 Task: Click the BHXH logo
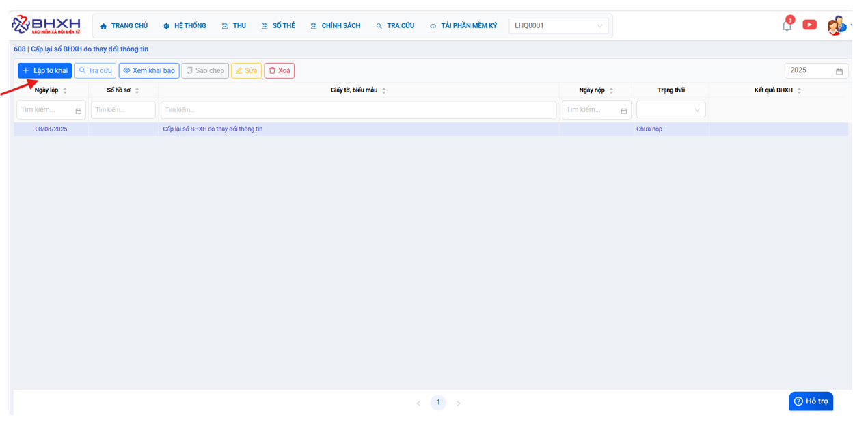(46, 25)
